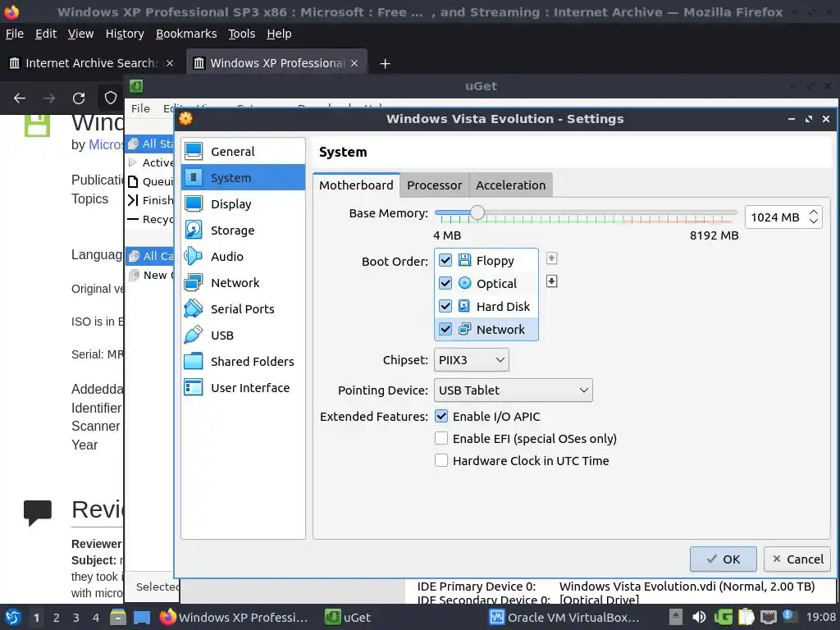Open Firefox Tools menu
840x630 pixels.
(x=242, y=34)
